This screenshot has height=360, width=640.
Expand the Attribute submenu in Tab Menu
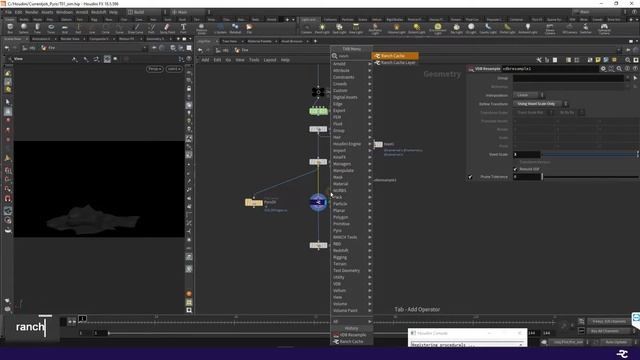coord(352,70)
